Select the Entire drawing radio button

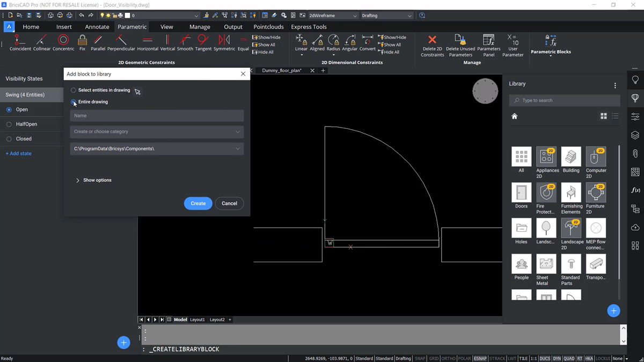point(74,102)
